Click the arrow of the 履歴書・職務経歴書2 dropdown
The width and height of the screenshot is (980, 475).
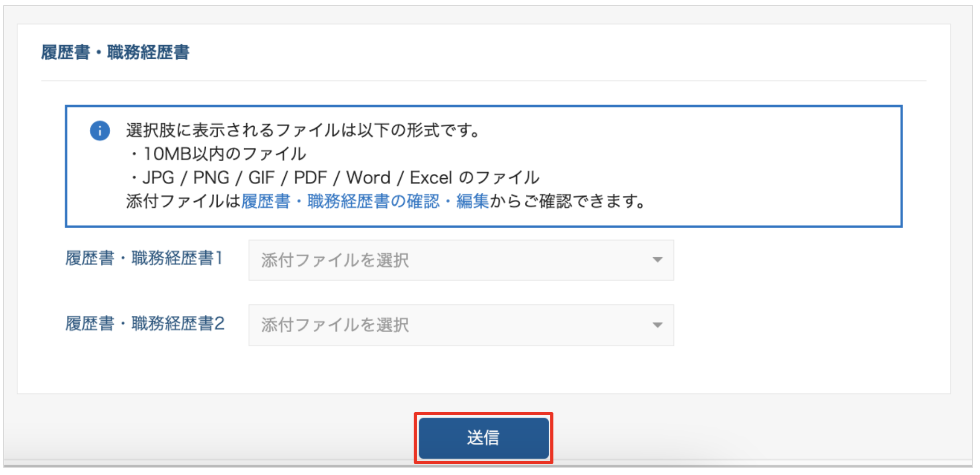(657, 325)
